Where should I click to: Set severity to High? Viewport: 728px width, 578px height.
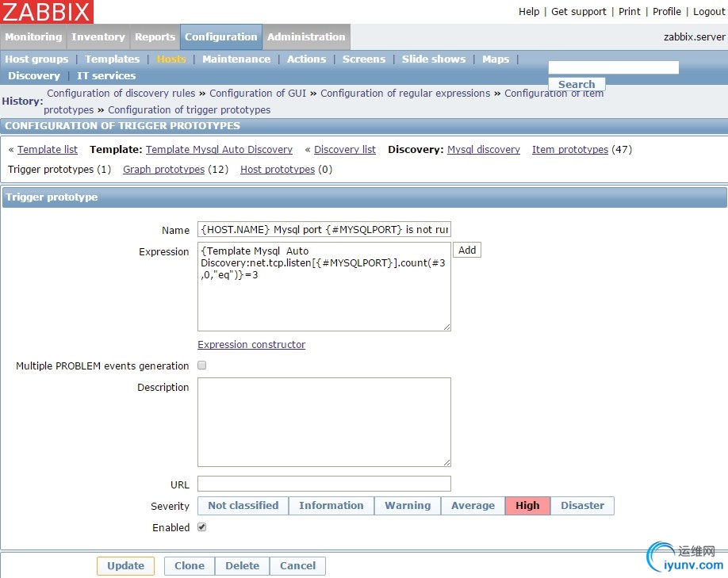click(x=527, y=506)
